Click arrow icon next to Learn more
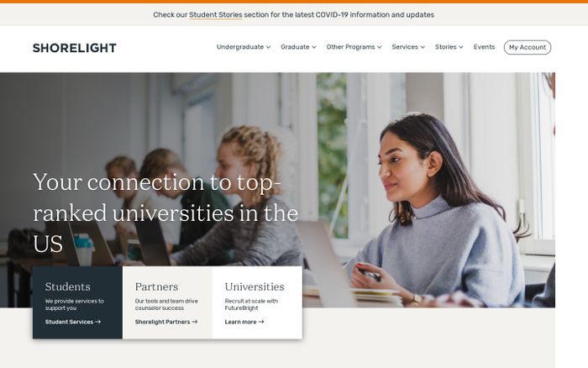Viewport: 588px width, 368px height. 261,322
